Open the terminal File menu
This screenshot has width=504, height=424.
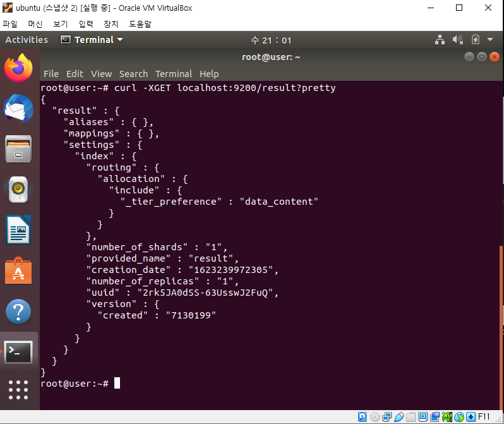click(x=51, y=74)
